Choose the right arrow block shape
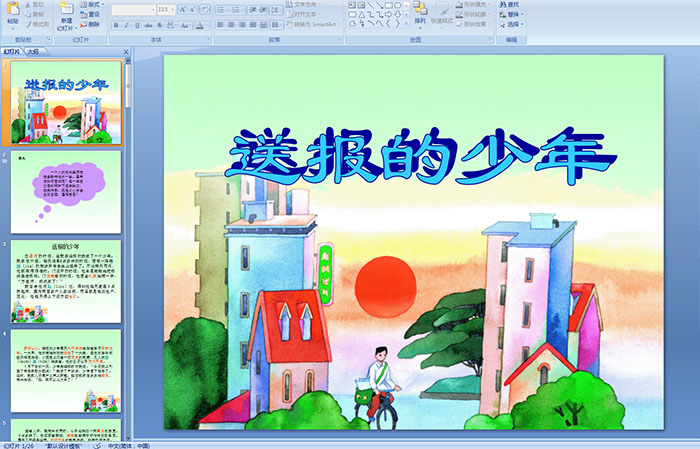This screenshot has width=700, height=449. 388,14
